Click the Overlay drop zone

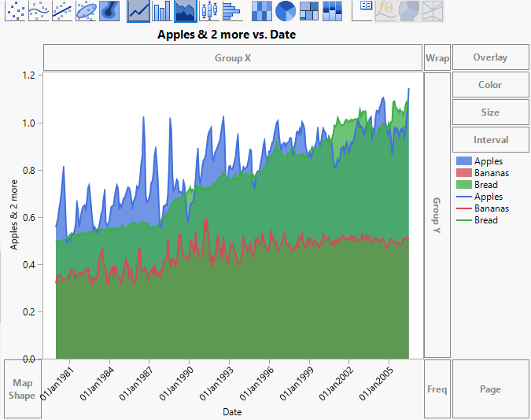[x=490, y=57]
